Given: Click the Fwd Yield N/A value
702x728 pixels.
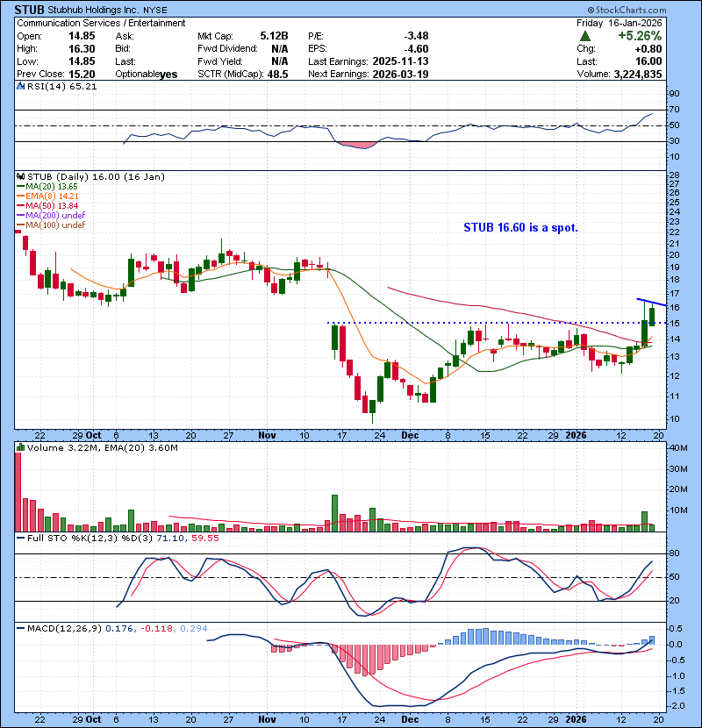Looking at the screenshot, I should point(280,61).
